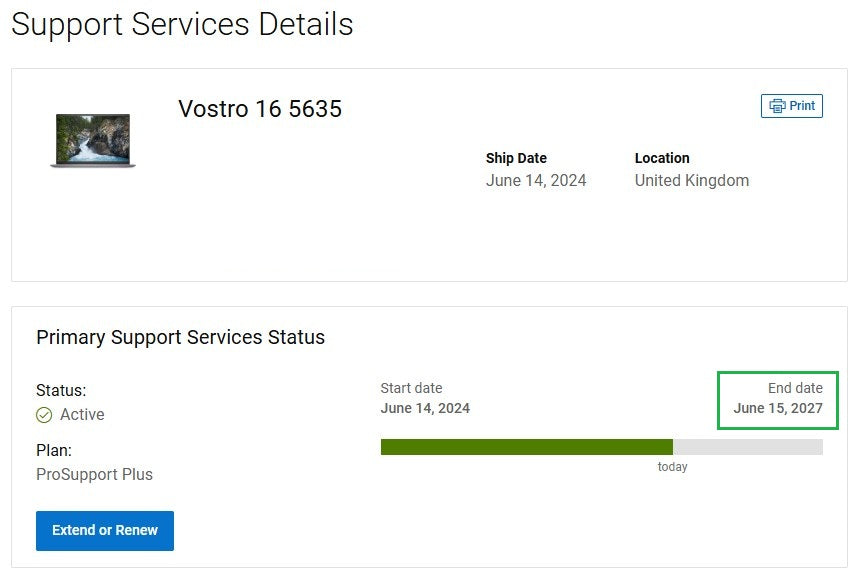Click the End date June 15, 2027 box
859x578 pixels.
click(777, 400)
